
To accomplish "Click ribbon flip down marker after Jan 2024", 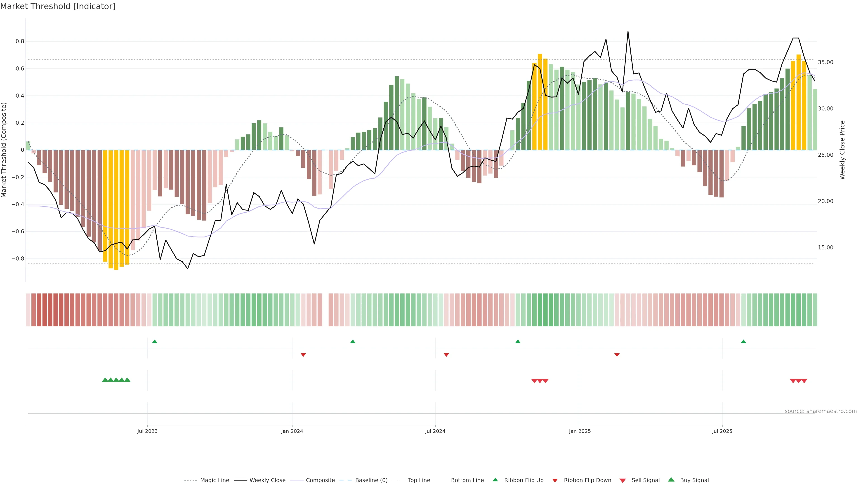I will 303,355.
